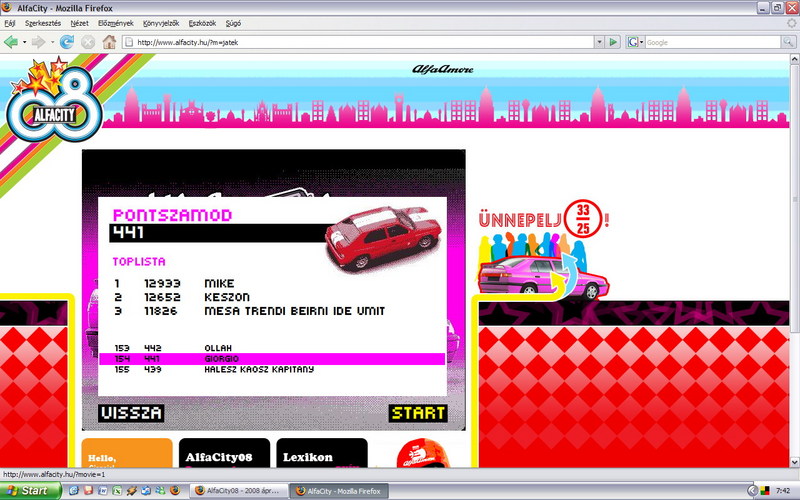
Task: Open the back button history dropdown
Action: (24, 42)
